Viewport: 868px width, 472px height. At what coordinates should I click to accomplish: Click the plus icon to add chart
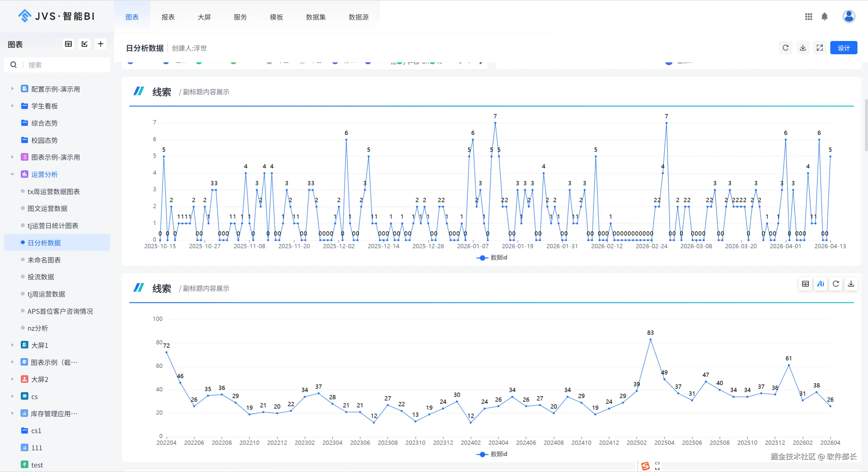(100, 44)
